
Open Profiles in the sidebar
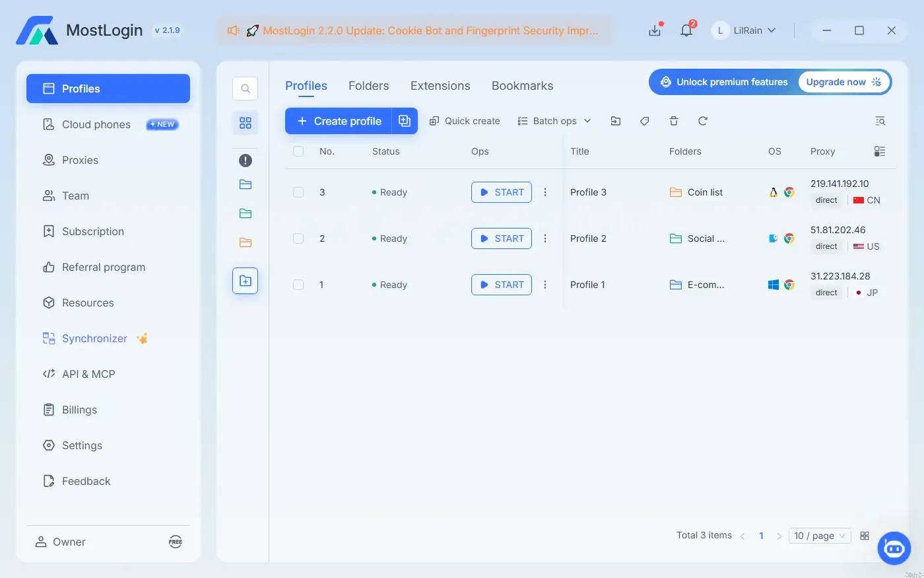point(108,89)
